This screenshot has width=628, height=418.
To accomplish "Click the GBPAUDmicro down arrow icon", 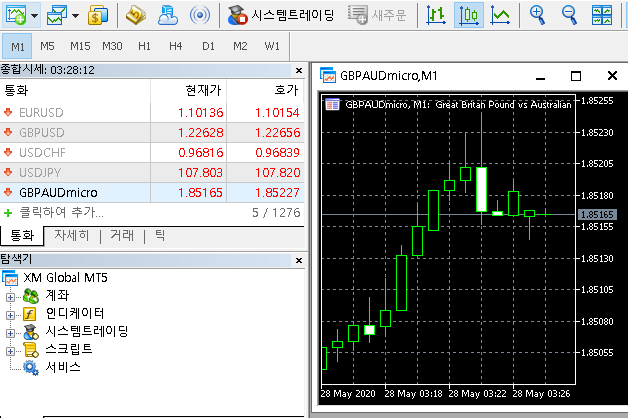I will coord(8,192).
